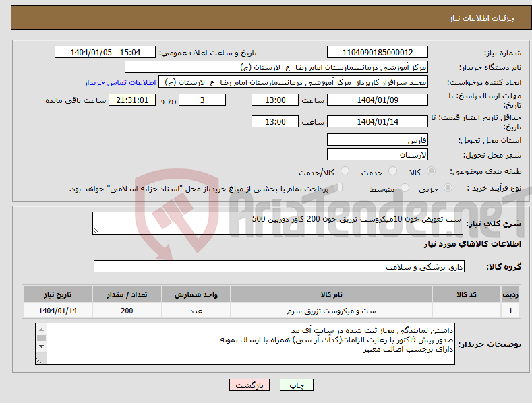Viewport: 532px width, 403px height.
Task: Select the خدمت radio button
Action: tap(392, 171)
